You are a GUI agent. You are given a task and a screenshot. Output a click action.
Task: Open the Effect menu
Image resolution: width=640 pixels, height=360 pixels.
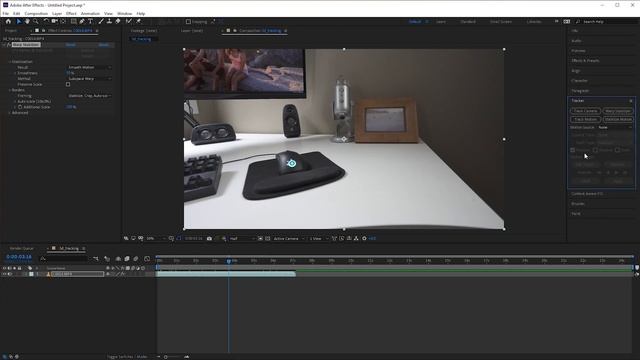(71, 13)
